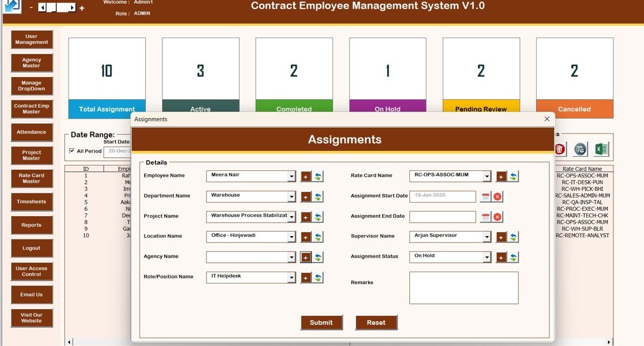Click the add button beside Employee Name

306,176
